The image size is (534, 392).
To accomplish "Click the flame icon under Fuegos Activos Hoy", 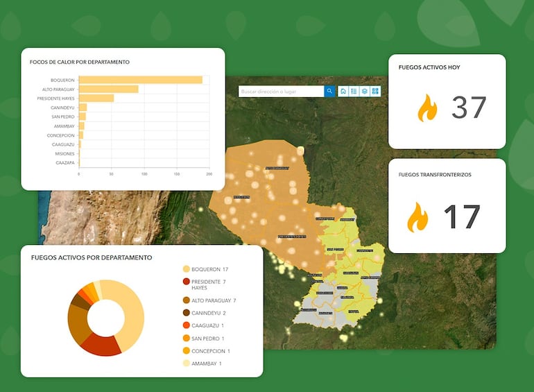I will (x=427, y=108).
